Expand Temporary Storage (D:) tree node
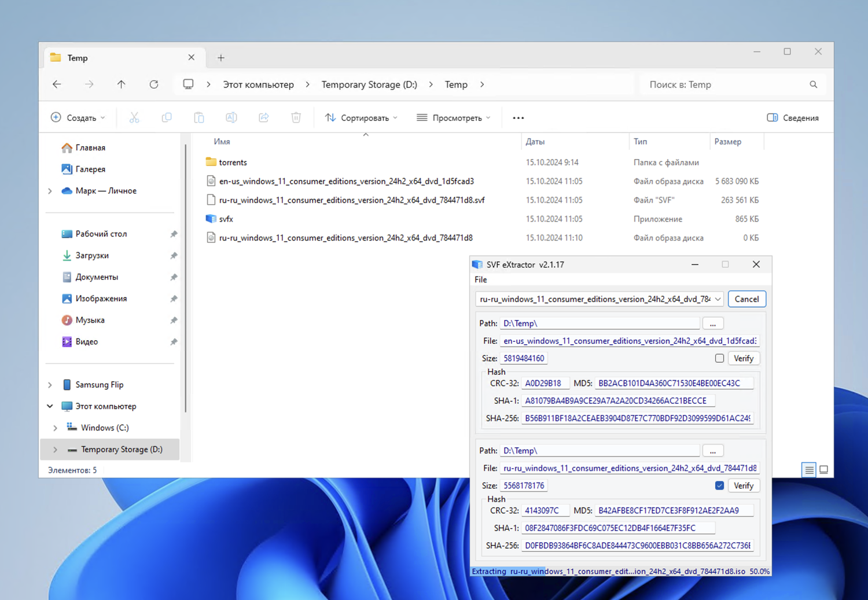 tap(55, 450)
